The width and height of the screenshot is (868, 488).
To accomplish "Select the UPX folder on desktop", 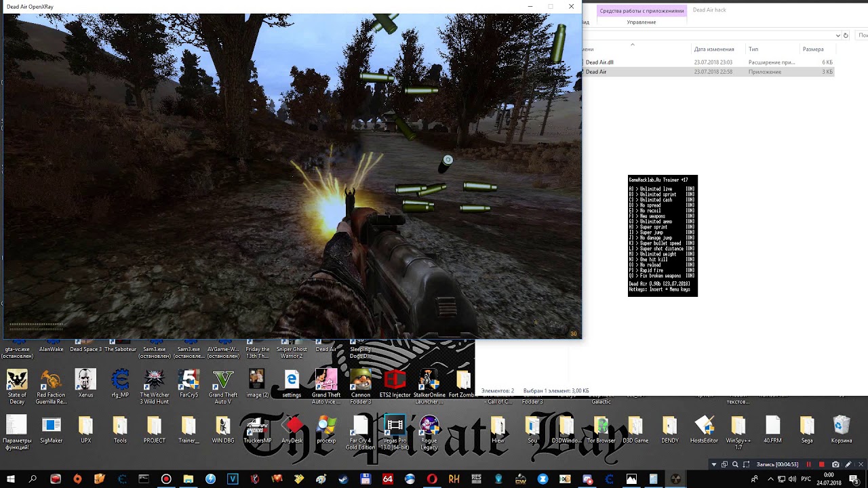I will point(85,430).
